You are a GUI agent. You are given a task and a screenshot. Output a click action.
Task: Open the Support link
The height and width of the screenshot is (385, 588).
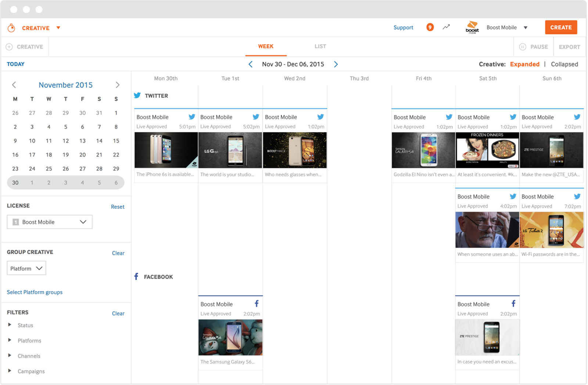tap(403, 28)
